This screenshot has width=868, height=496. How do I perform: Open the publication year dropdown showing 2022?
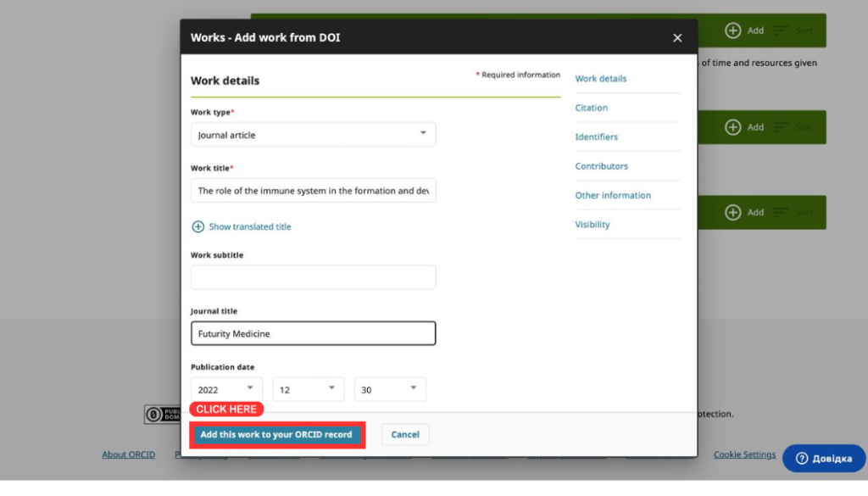coord(226,389)
